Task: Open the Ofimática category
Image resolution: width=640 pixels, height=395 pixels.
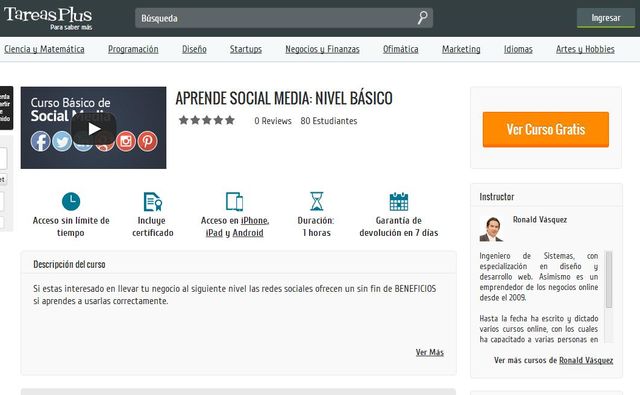Action: 400,49
